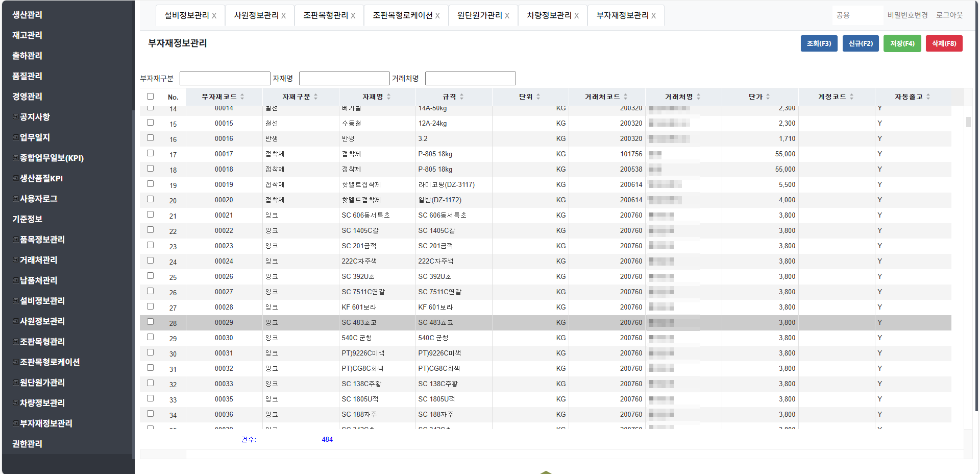This screenshot has width=980, height=474.
Task: Close the 조판목형관리 tab with X
Action: 353,16
